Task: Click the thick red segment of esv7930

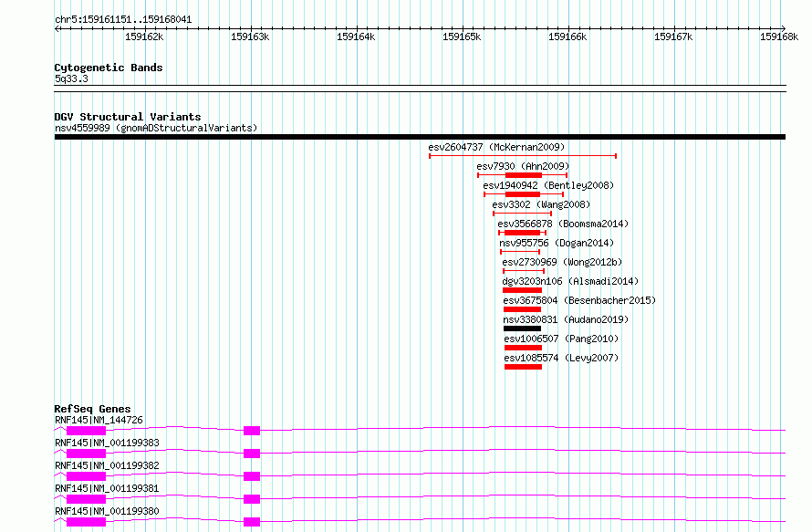Action: pyautogui.click(x=524, y=175)
